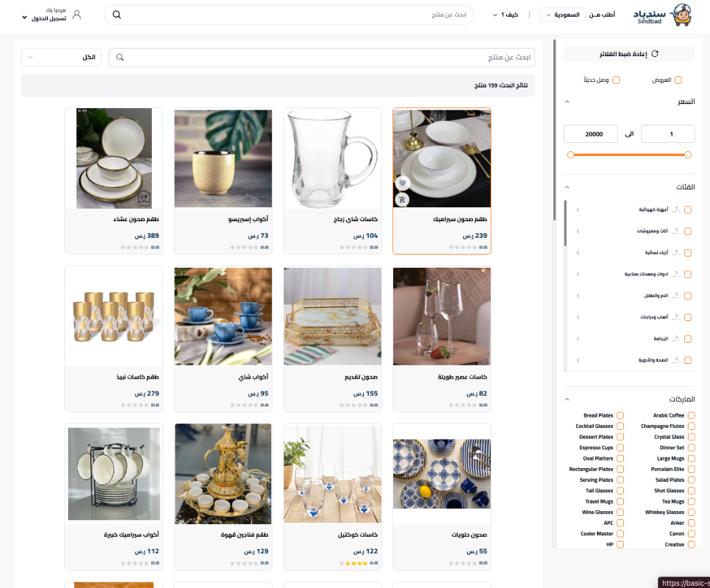Open صحون حلويات product image
710x588 pixels.
[x=442, y=474]
